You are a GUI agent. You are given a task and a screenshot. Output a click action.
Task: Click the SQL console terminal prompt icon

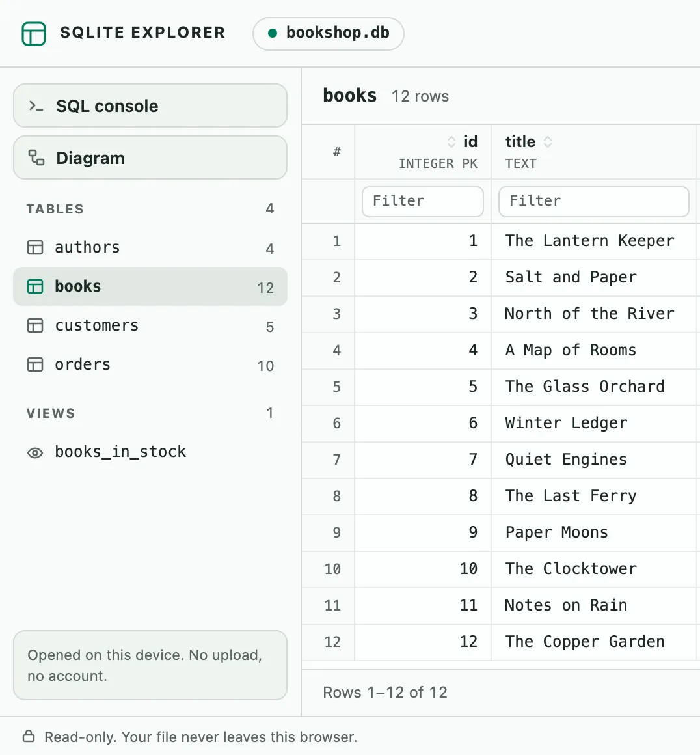point(36,106)
